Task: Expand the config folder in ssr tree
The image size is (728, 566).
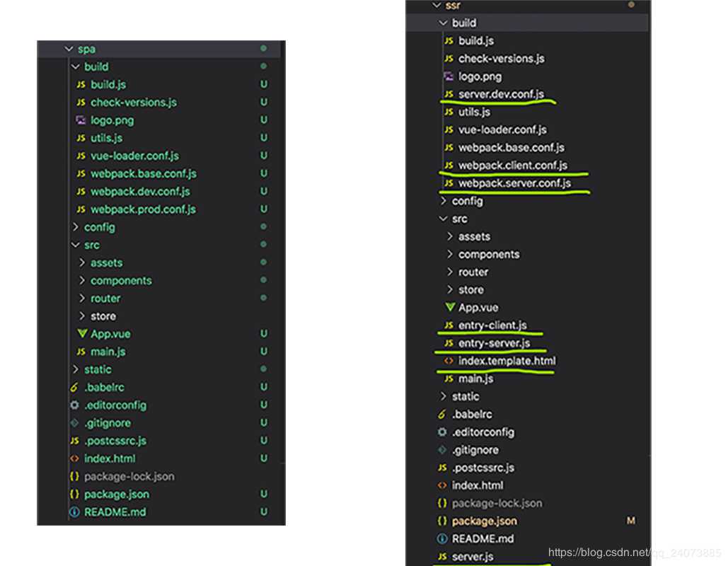Action: pos(444,201)
